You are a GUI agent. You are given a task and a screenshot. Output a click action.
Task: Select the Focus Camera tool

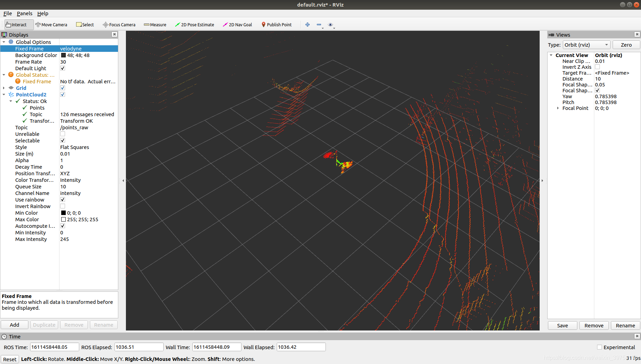pyautogui.click(x=119, y=25)
